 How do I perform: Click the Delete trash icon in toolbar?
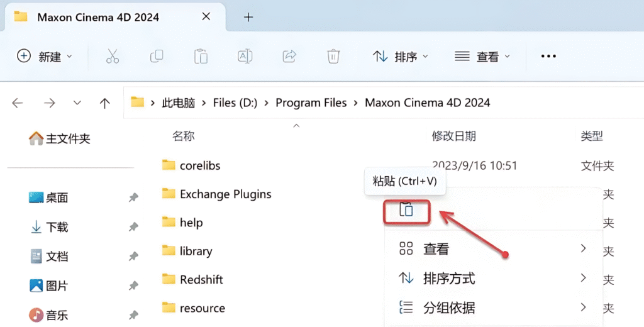click(x=333, y=56)
